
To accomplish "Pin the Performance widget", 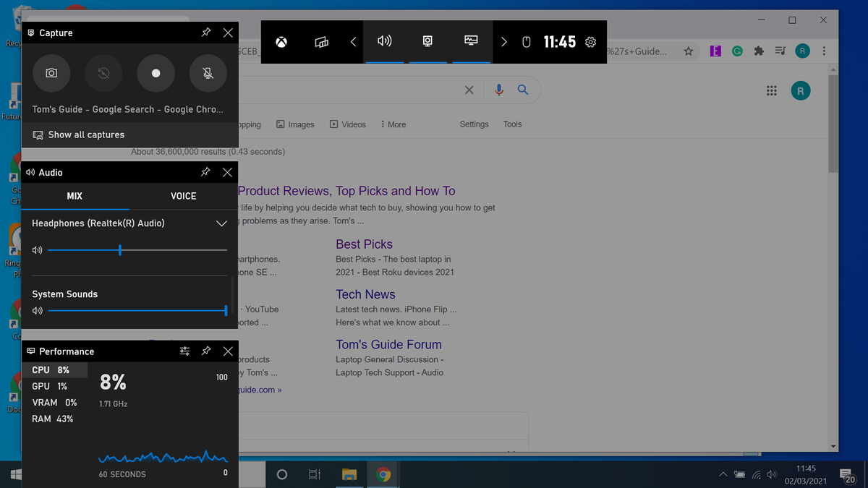I will (205, 351).
